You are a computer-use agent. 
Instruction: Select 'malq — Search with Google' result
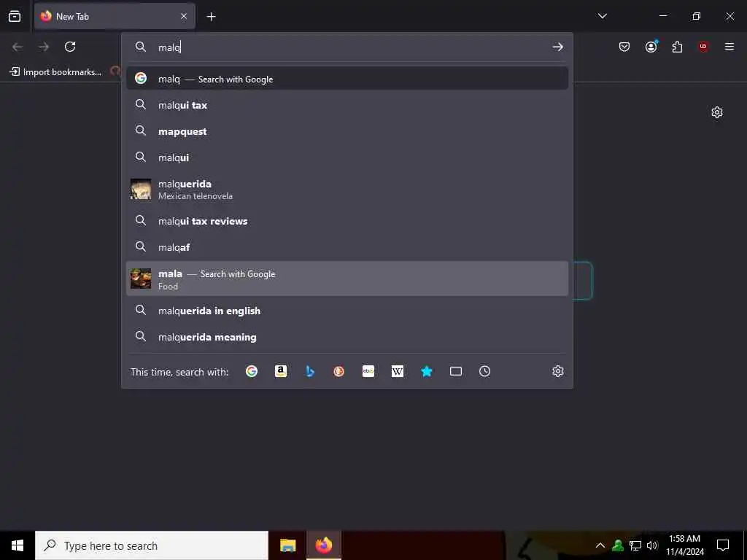point(347,79)
